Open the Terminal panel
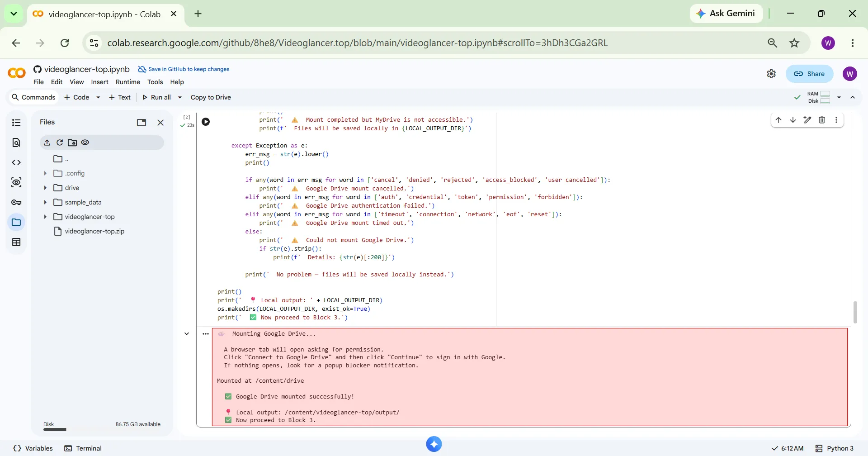The height and width of the screenshot is (456, 868). click(x=83, y=448)
